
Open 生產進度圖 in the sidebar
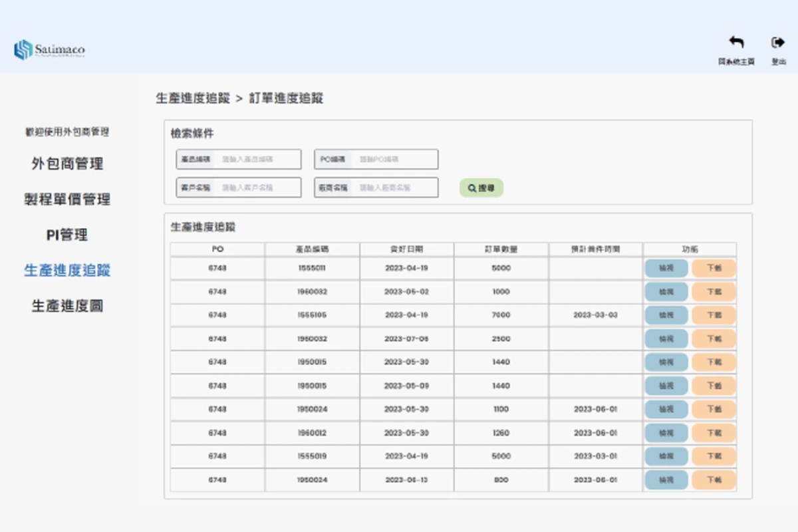click(67, 306)
